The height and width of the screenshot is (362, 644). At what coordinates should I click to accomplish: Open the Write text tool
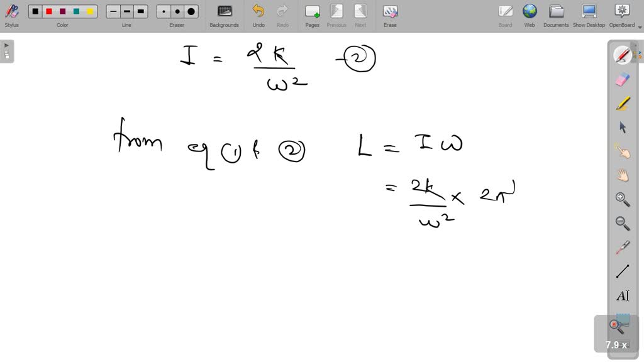pyautogui.click(x=621, y=295)
